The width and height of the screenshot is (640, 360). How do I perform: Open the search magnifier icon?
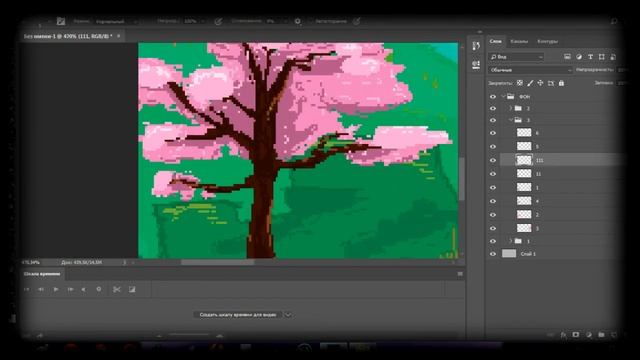613,21
